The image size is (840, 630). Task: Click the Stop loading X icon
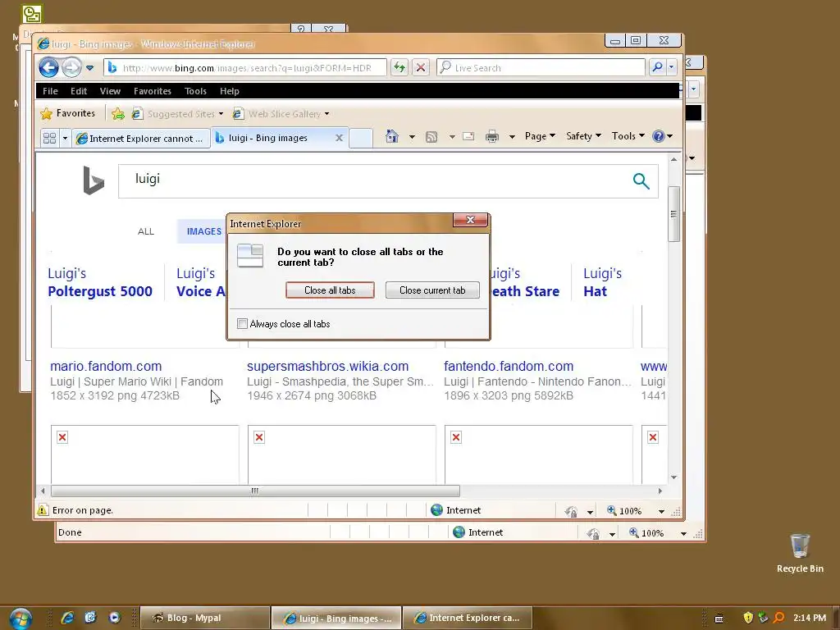tap(421, 67)
